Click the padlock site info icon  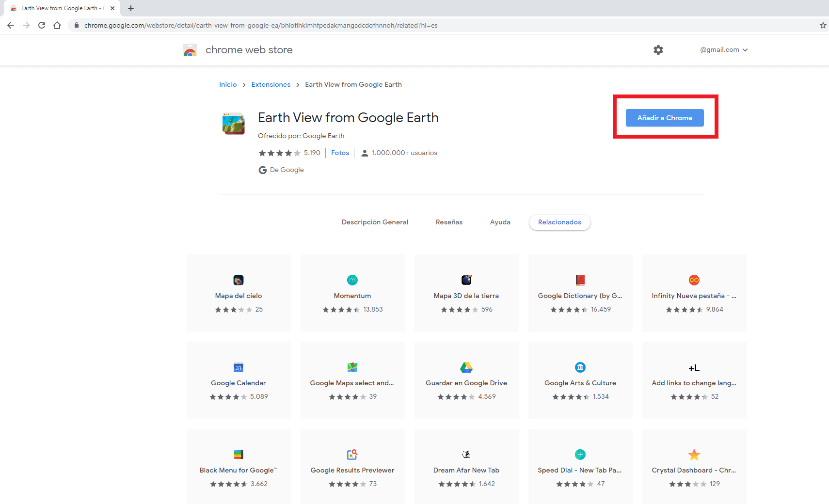click(76, 25)
